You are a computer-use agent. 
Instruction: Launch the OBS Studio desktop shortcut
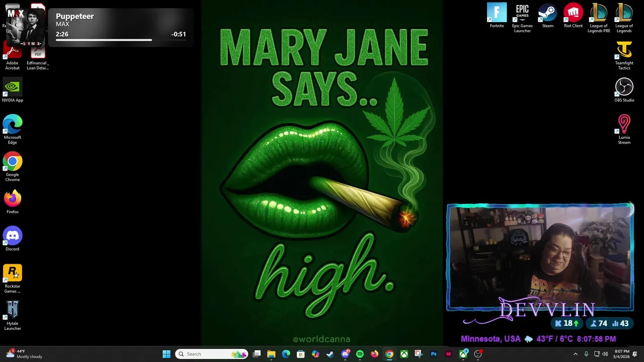624,90
